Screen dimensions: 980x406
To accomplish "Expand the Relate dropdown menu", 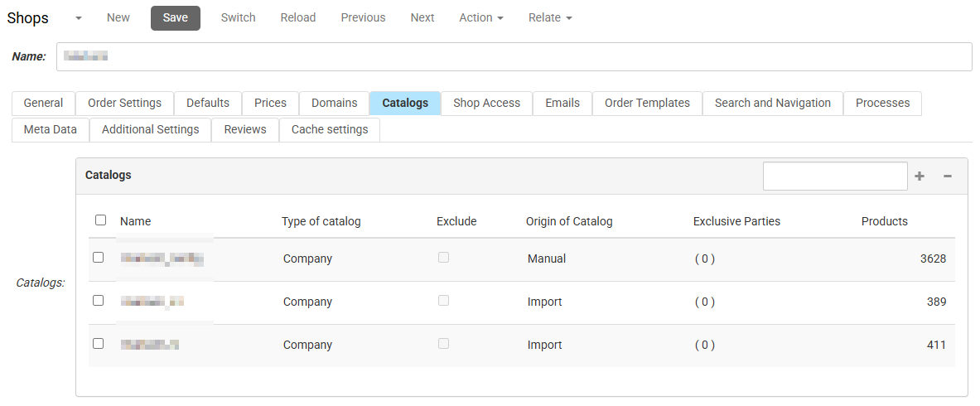I will pos(550,17).
